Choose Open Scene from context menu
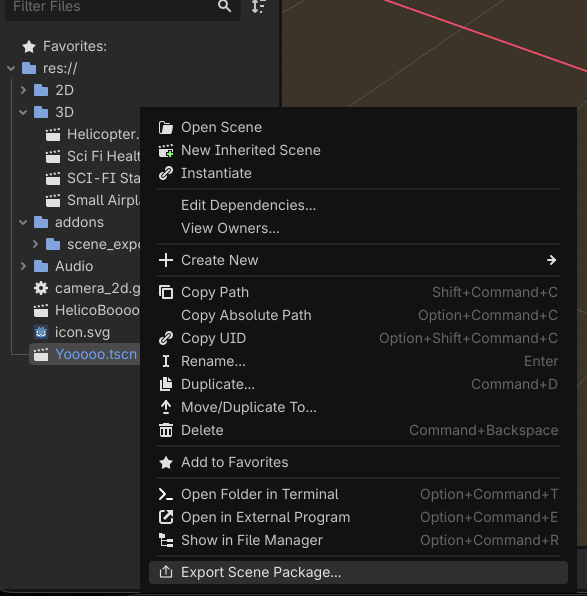The image size is (587, 596). 359,127
